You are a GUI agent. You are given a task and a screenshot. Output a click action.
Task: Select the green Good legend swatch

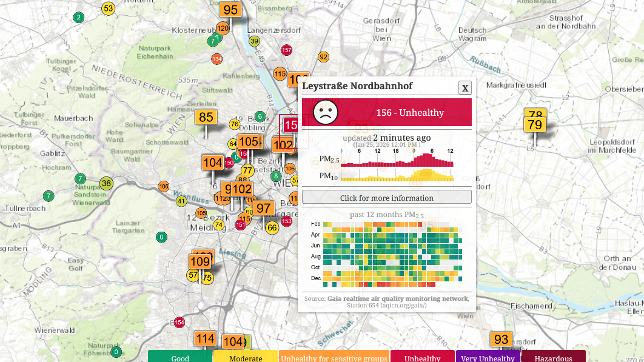pyautogui.click(x=180, y=358)
